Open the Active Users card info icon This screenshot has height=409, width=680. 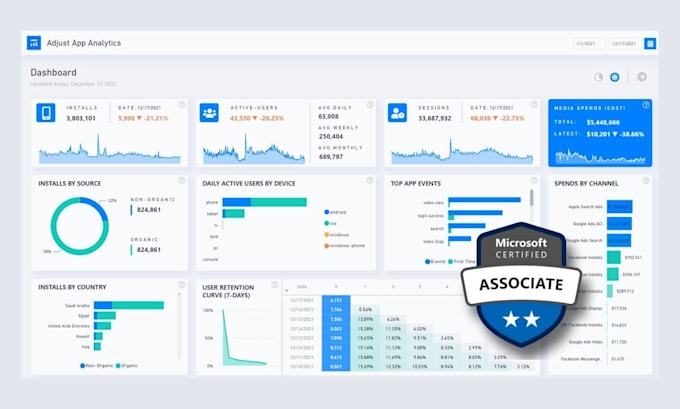click(370, 105)
